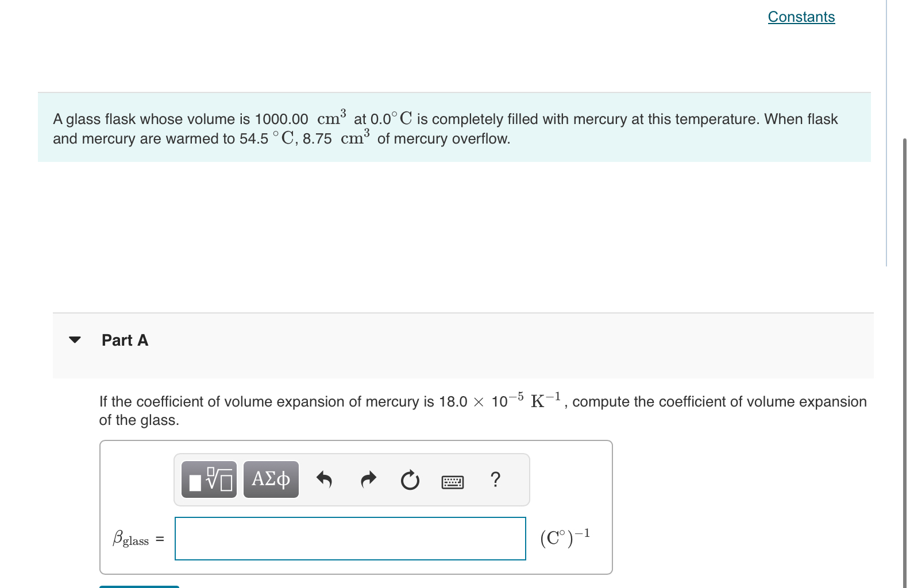Viewport: 910px width, 588px height.
Task: Open help with the question mark icon
Action: click(x=496, y=478)
